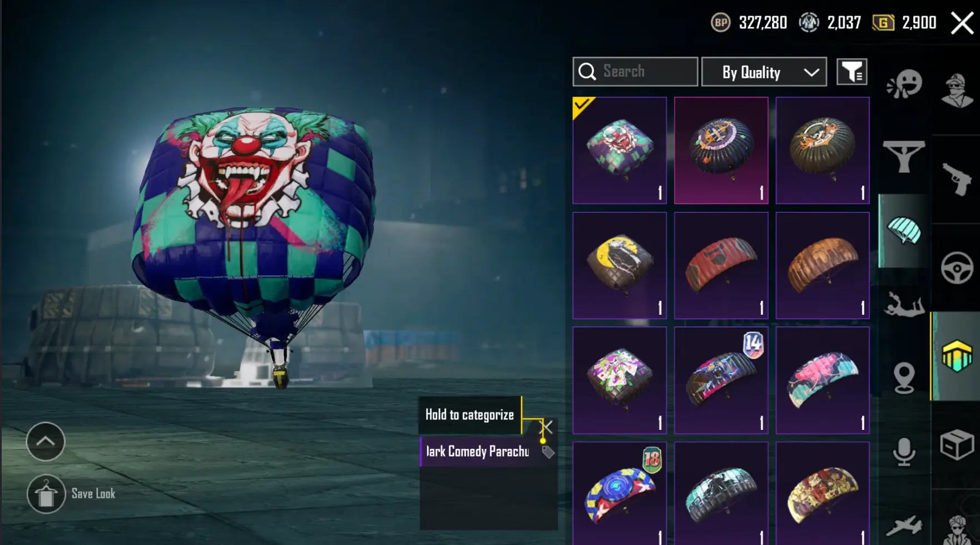The height and width of the screenshot is (545, 980).
Task: Click the tag icon beside parachute name
Action: [x=548, y=452]
